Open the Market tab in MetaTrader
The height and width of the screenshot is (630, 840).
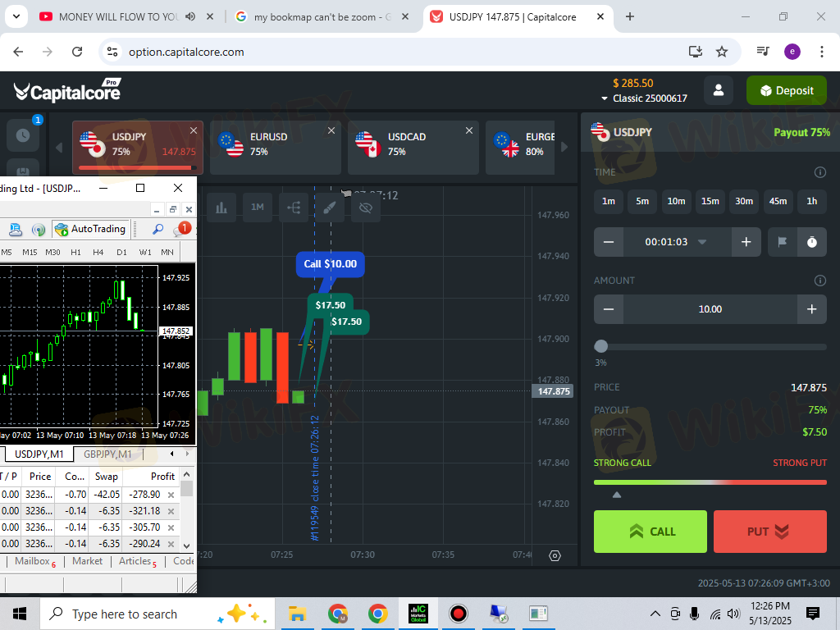point(87,561)
